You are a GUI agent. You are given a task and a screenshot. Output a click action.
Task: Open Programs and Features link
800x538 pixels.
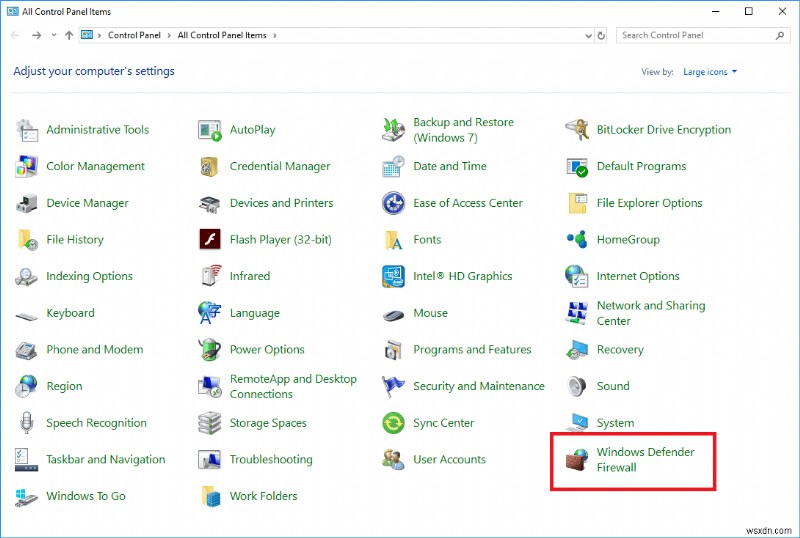(472, 350)
